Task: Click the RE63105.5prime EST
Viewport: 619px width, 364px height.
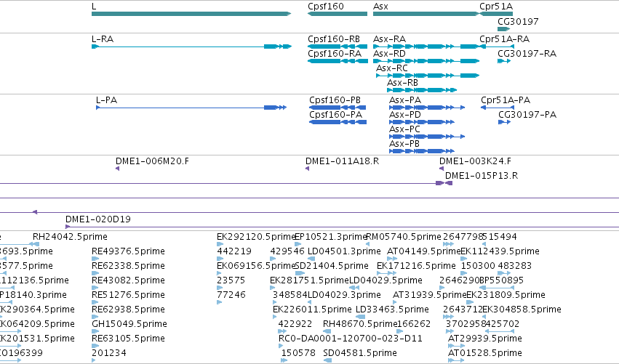Action: 128,339
